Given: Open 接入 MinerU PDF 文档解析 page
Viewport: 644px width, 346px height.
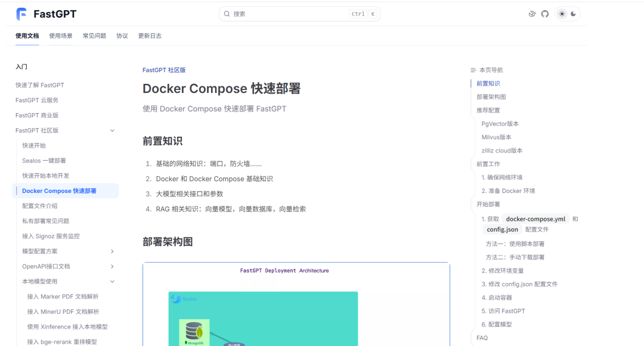Looking at the screenshot, I should coord(63,311).
